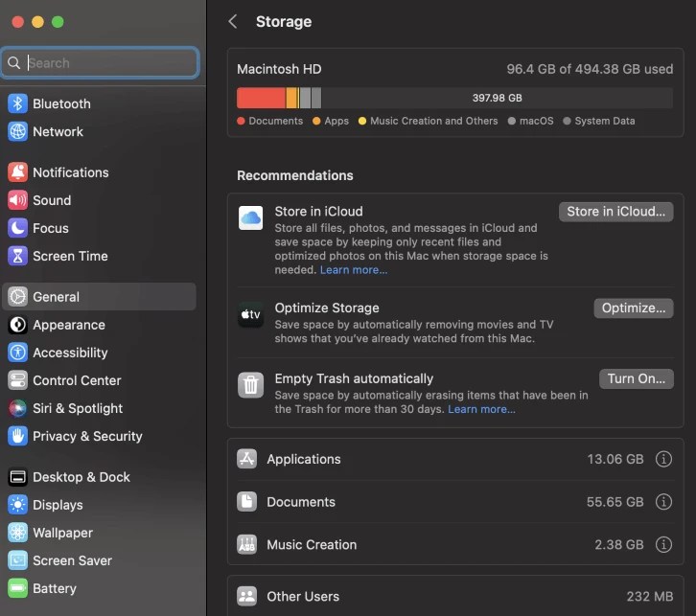Screen dimensions: 696x616
Task: Click the 55.65 GB Documents size
Action: [x=615, y=502]
